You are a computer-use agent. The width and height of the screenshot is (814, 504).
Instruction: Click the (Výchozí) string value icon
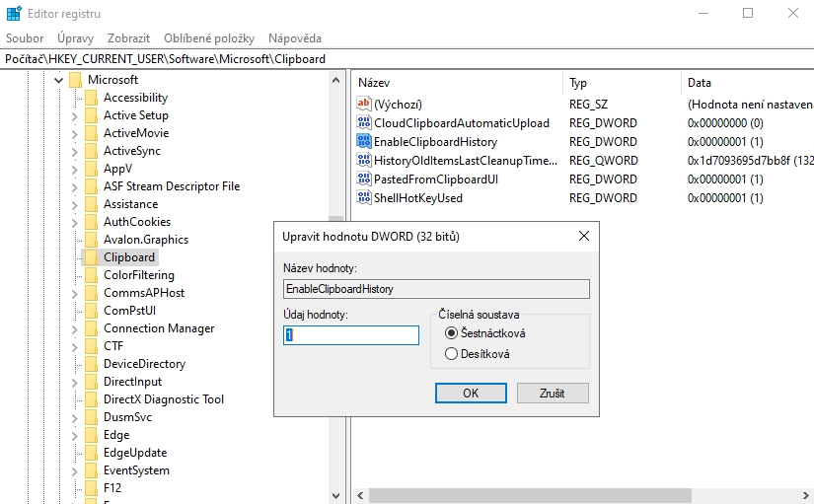click(x=364, y=104)
